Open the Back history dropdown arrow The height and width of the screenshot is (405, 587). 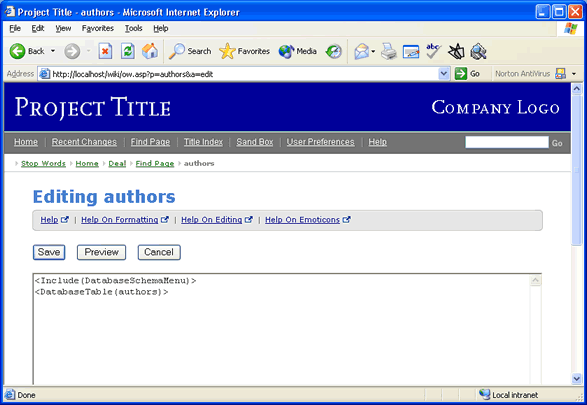[53, 51]
